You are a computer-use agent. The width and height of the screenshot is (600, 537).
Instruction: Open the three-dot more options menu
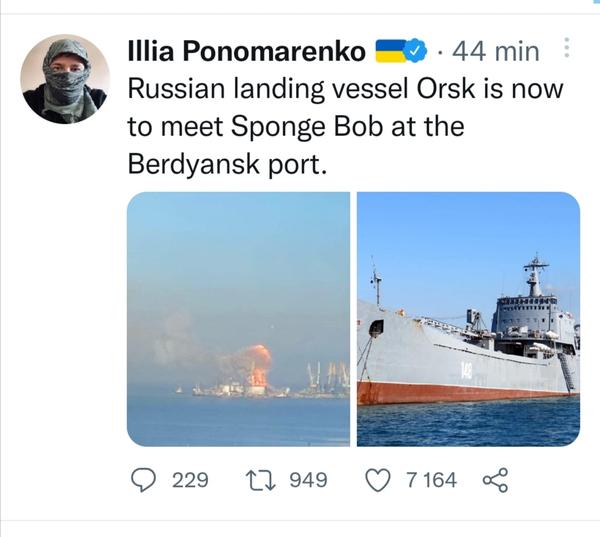[567, 48]
